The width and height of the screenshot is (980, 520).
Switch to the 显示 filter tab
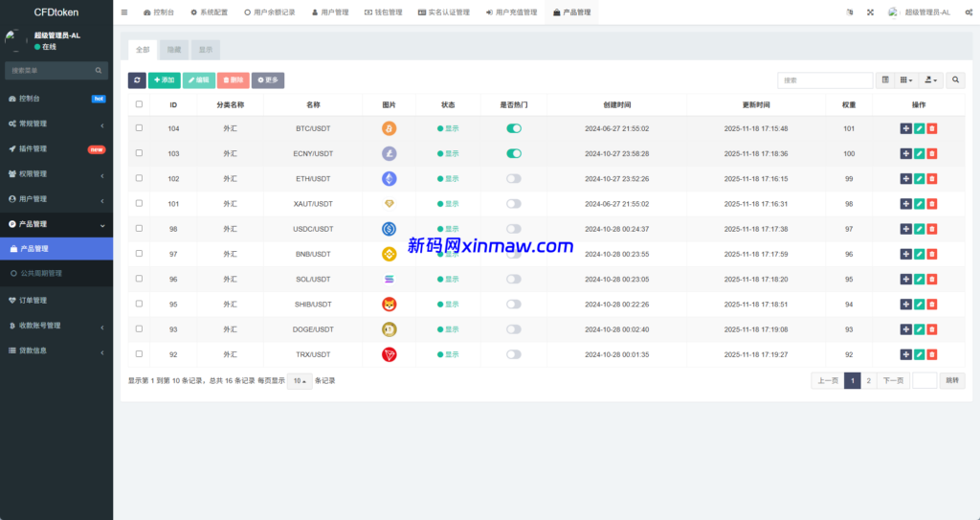pos(206,50)
